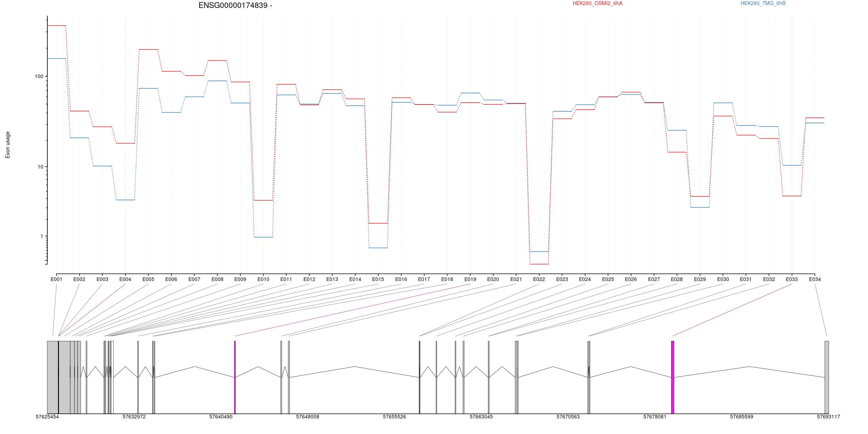This screenshot has height=434, width=868.
Task: Click the E024 exon label
Action: coord(585,279)
